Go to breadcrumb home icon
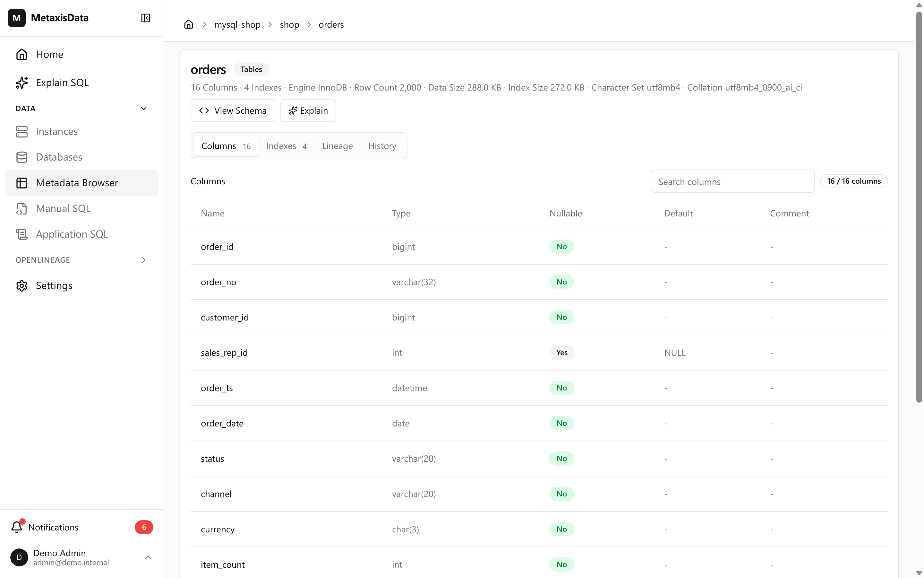This screenshot has height=578, width=924. click(x=189, y=24)
